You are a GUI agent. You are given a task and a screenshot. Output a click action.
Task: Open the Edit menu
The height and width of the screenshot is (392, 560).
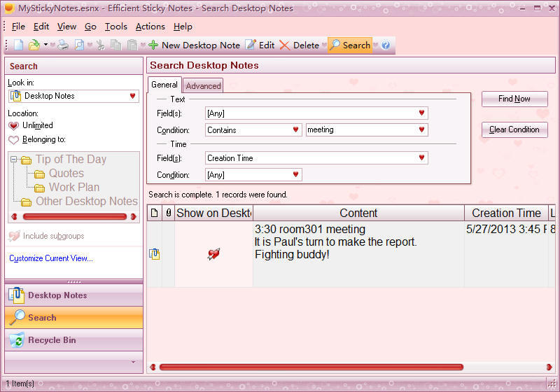41,27
